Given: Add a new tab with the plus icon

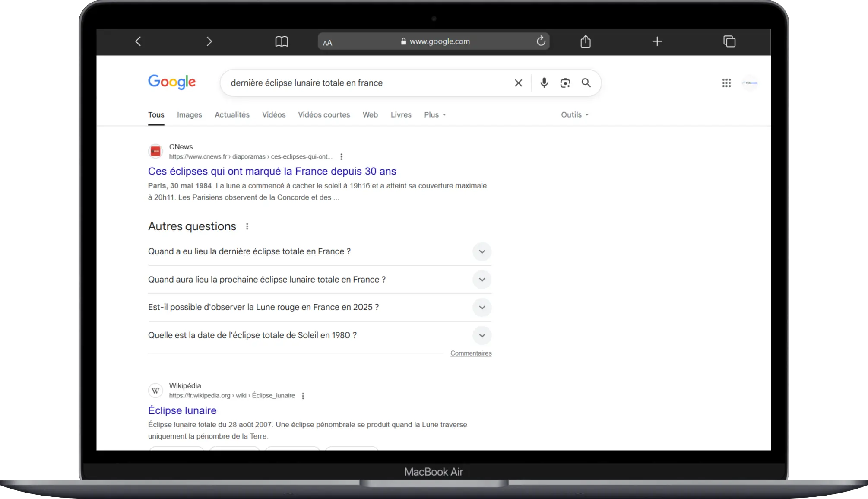Looking at the screenshot, I should click(x=657, y=41).
